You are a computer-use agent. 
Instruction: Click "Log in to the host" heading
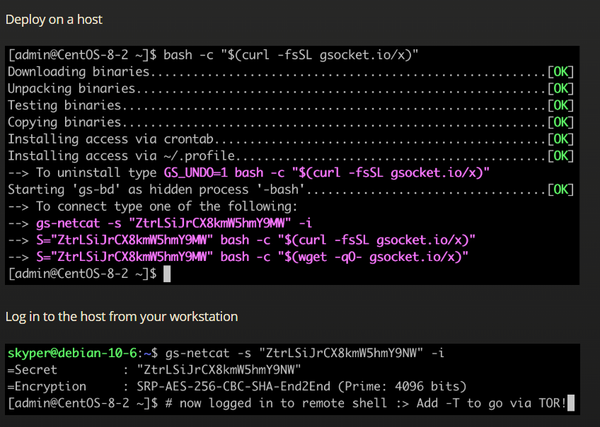(x=121, y=317)
